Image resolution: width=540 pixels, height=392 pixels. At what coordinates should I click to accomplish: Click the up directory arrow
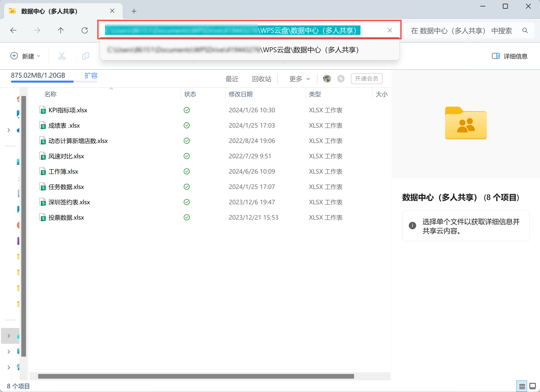point(61,30)
